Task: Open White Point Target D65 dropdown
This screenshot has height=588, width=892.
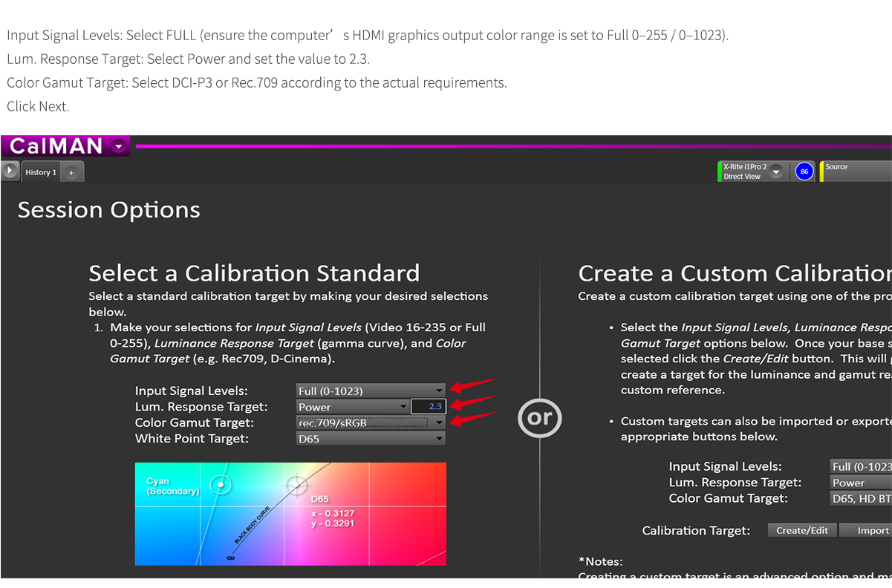Action: pyautogui.click(x=371, y=439)
